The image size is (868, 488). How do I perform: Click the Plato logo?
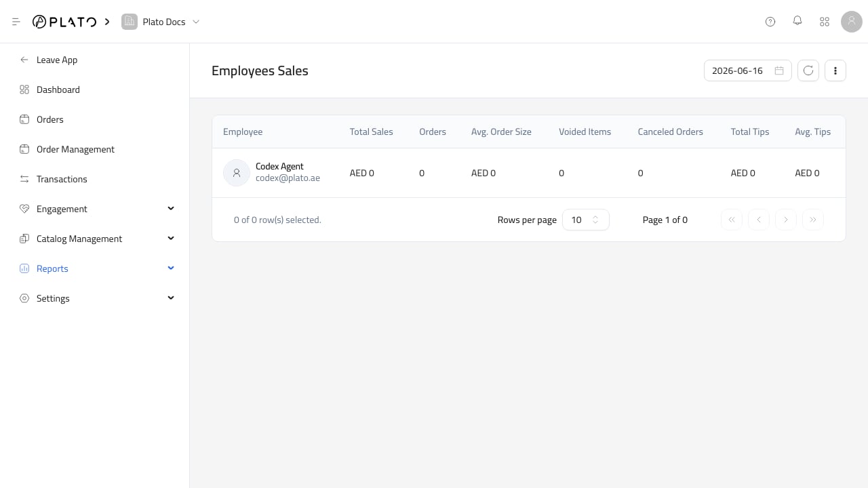point(64,22)
